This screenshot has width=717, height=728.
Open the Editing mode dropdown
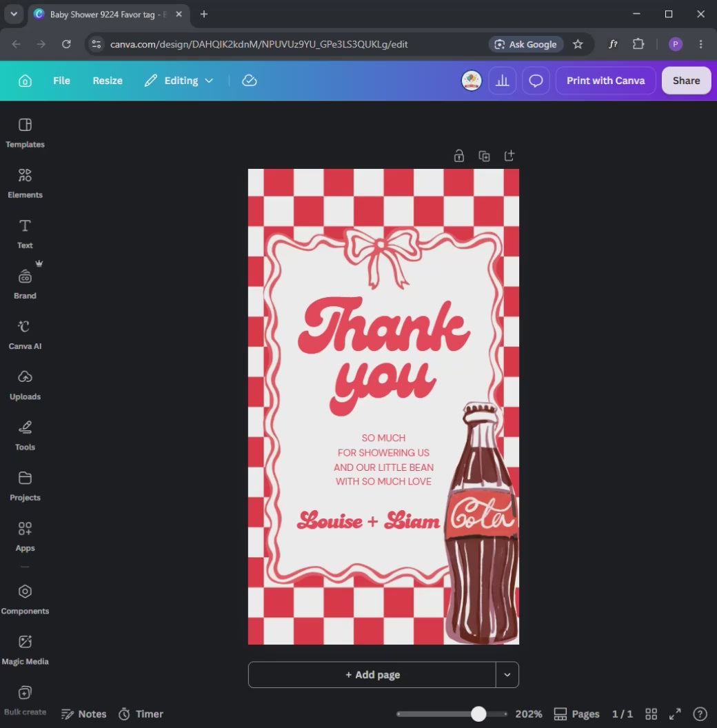tap(179, 81)
